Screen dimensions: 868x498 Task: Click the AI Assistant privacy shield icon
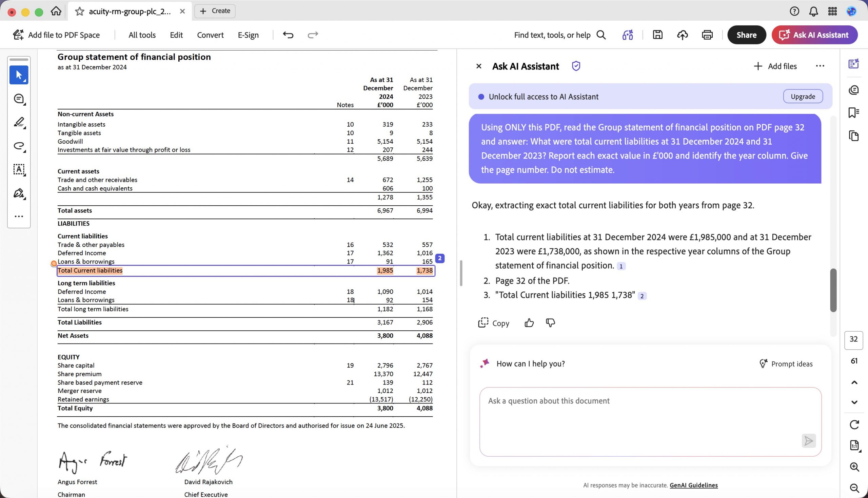pos(576,66)
